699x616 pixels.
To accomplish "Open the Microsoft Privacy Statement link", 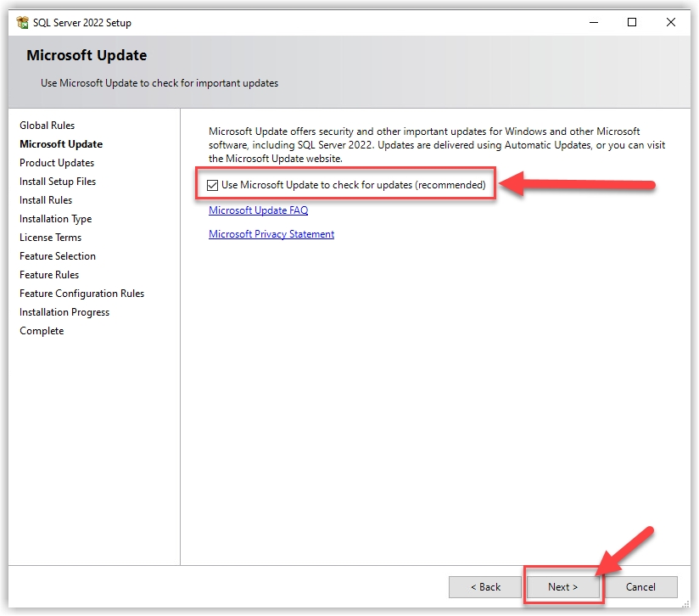I will (x=271, y=234).
